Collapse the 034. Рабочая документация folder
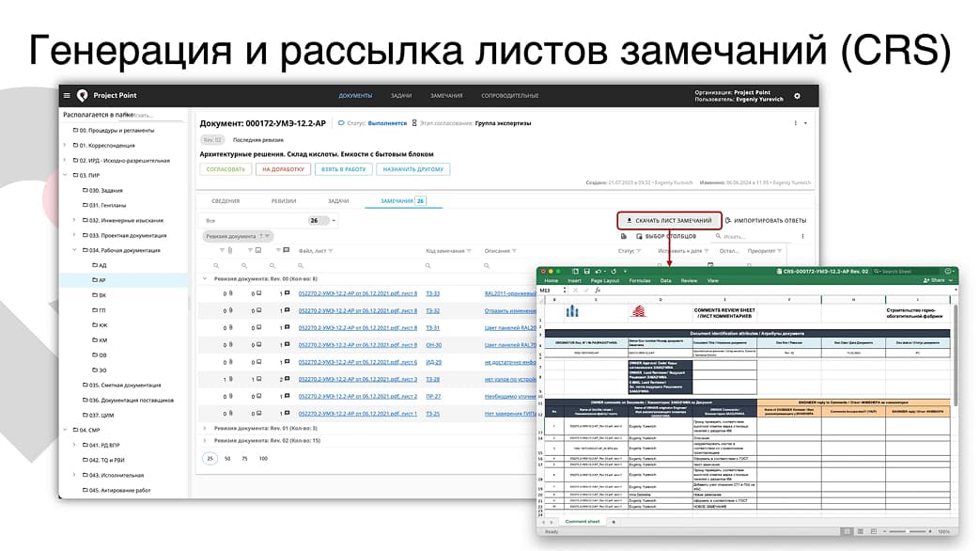Screen dimensions: 980x551 (74, 250)
